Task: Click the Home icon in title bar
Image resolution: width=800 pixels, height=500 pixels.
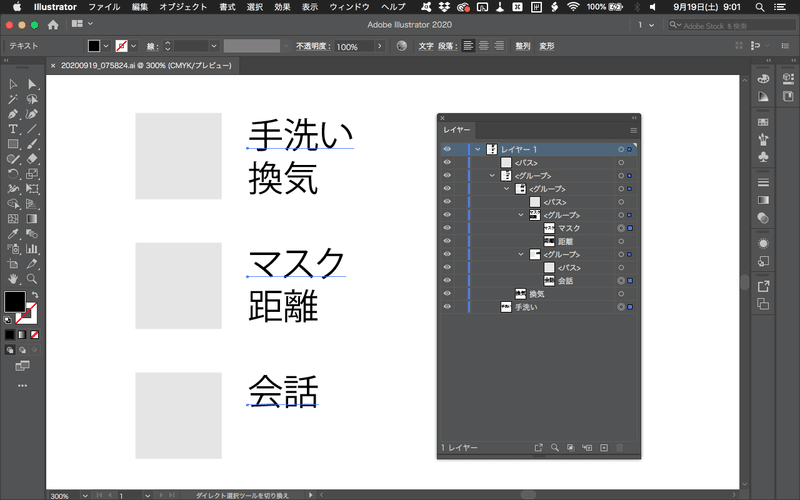Action: pos(53,24)
